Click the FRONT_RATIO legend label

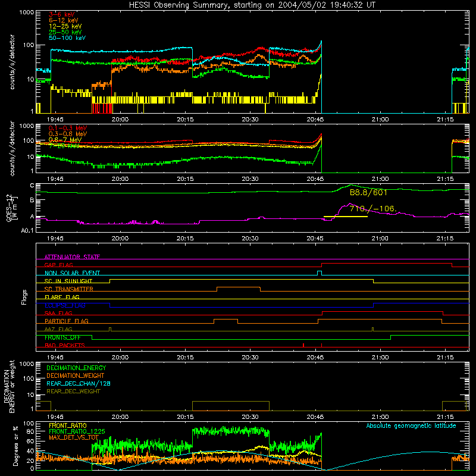coord(68,425)
